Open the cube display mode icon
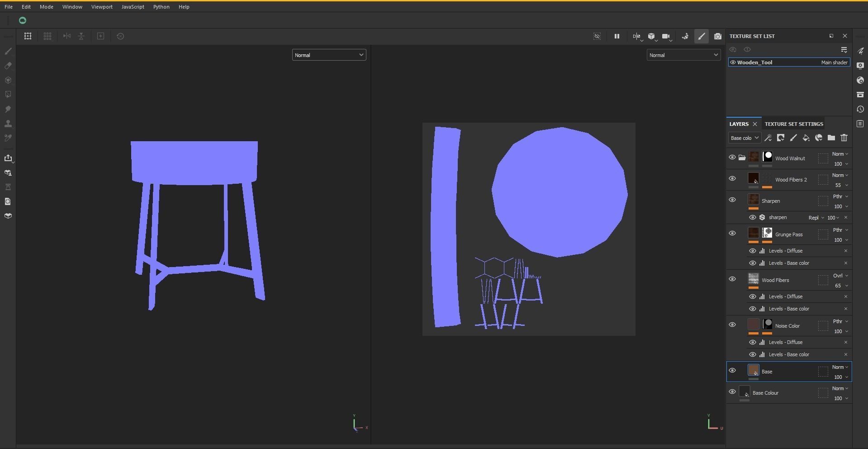The width and height of the screenshot is (868, 449). pyautogui.click(x=651, y=36)
